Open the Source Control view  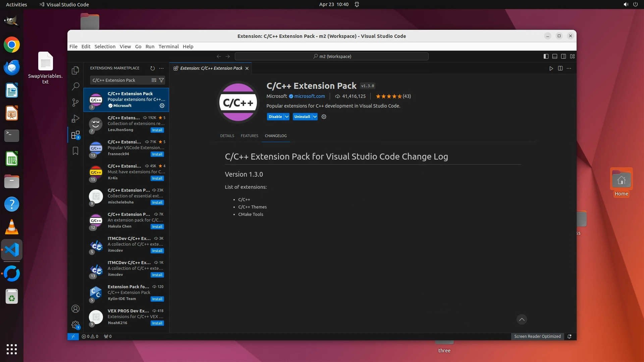pyautogui.click(x=75, y=103)
